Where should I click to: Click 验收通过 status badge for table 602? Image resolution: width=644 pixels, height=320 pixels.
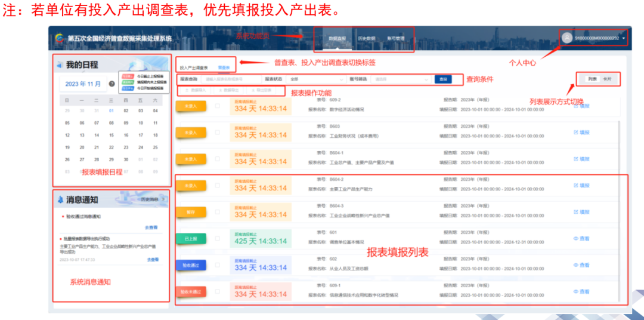pyautogui.click(x=190, y=265)
